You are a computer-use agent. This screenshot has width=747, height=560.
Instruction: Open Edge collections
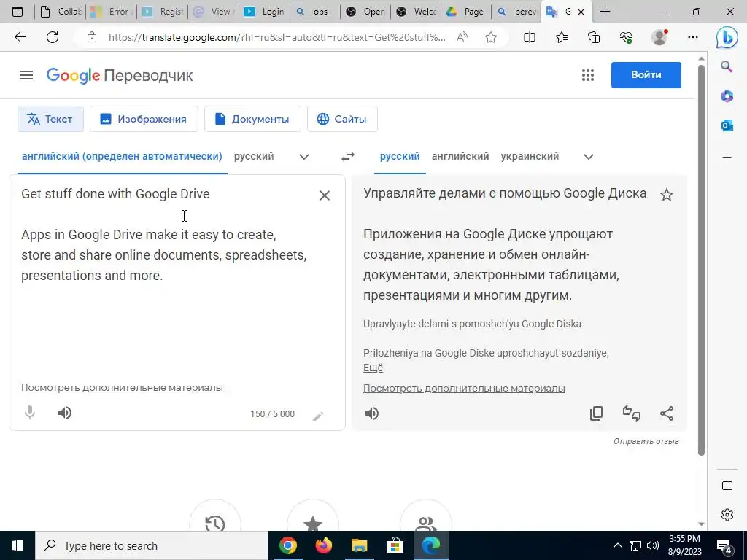(594, 37)
